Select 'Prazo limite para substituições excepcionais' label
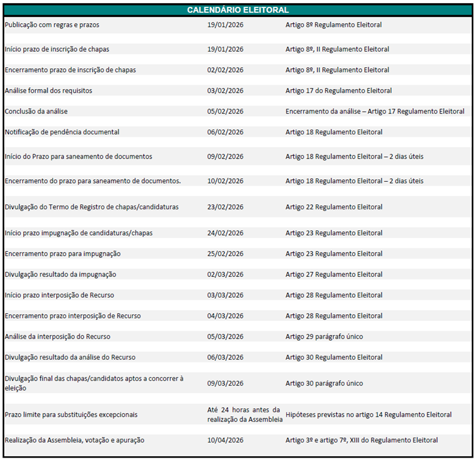This screenshot has width=476, height=460. coord(71,415)
